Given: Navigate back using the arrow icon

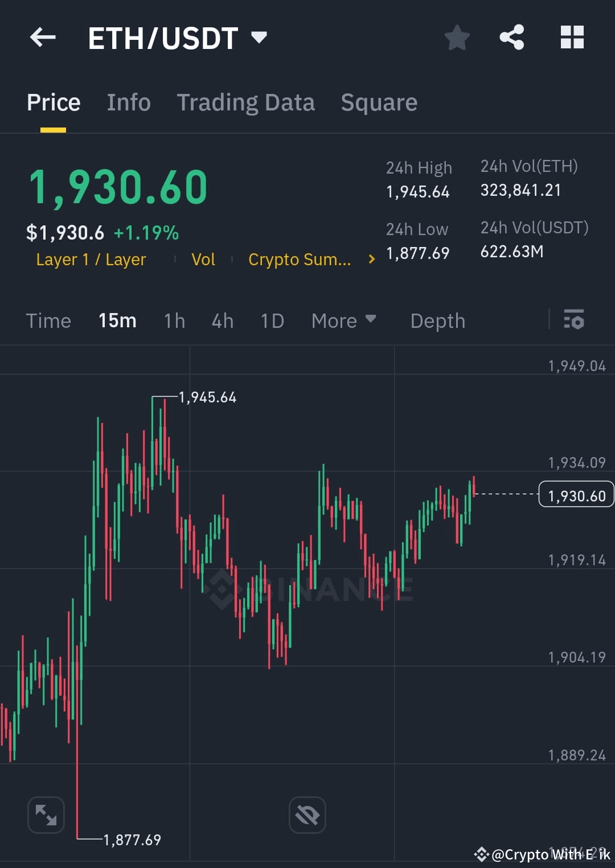Looking at the screenshot, I should 43,37.
